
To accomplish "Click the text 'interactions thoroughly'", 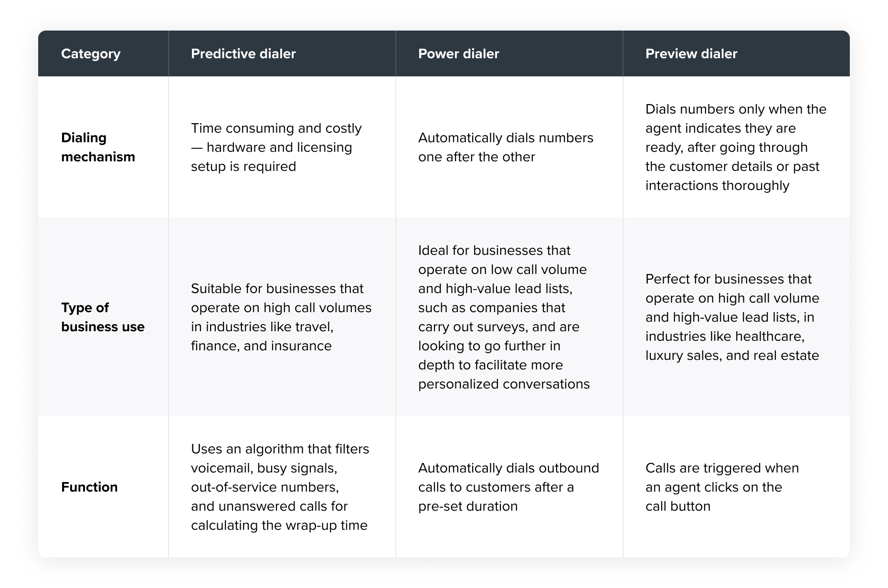I will (x=717, y=186).
